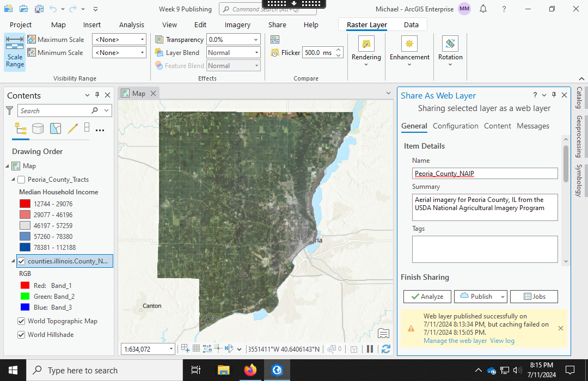Image resolution: width=588 pixels, height=381 pixels.
Task: Open Task View in the taskbar
Action: (x=196, y=370)
